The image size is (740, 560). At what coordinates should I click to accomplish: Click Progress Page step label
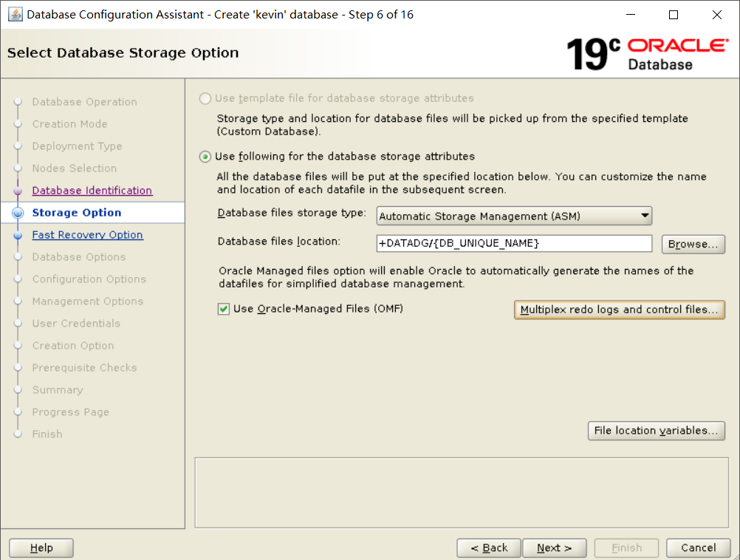[x=70, y=412]
